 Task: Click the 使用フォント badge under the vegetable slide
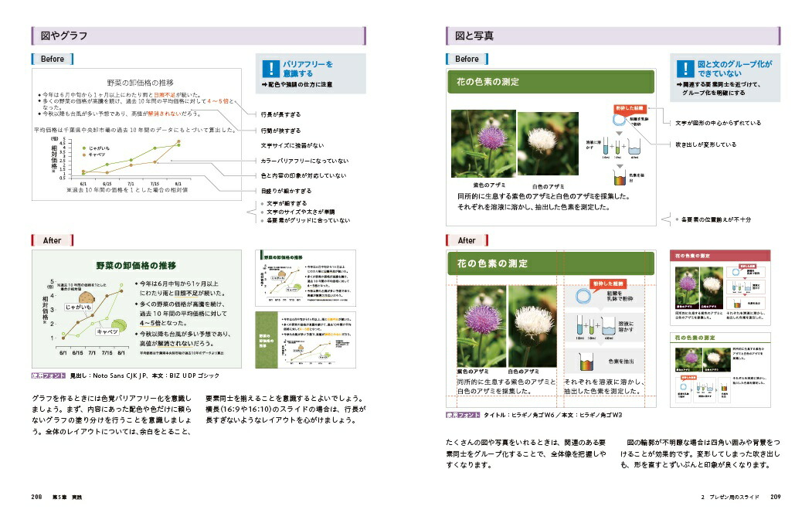(48, 376)
